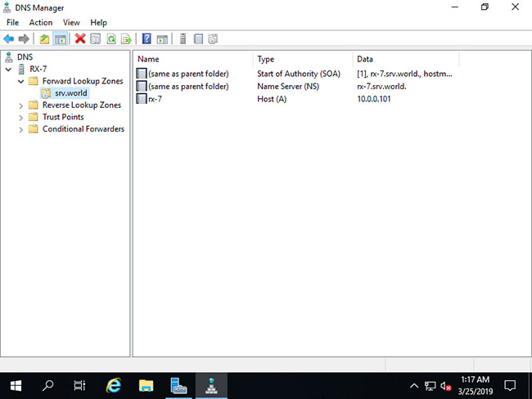Collapse Forward Lookup Zones chevron
The height and width of the screenshot is (399, 532).
21,82
